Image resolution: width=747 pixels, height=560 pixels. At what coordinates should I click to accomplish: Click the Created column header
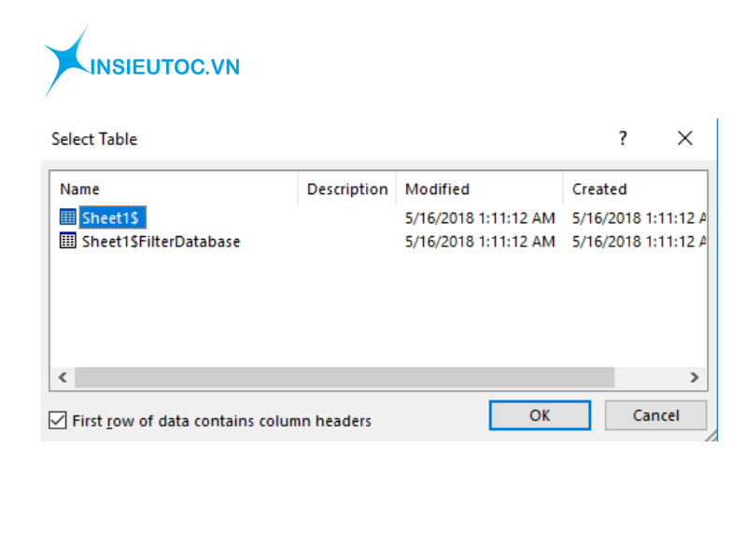click(635, 189)
